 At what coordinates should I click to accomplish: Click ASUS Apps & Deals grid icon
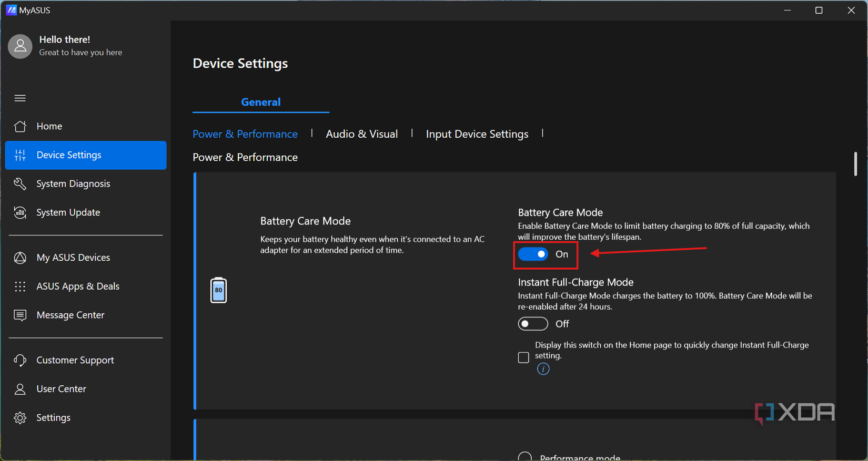click(x=20, y=286)
